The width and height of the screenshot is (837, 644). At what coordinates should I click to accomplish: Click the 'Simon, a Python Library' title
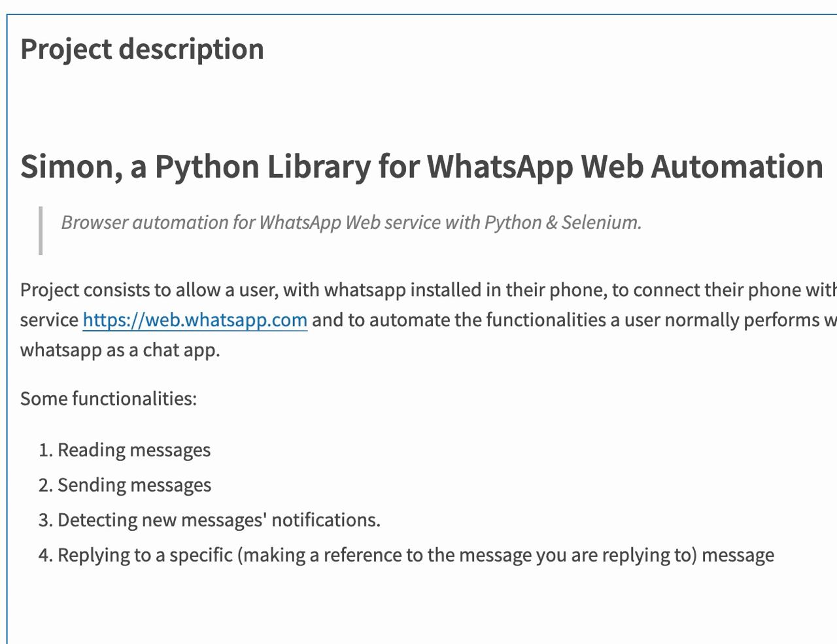pos(422,166)
